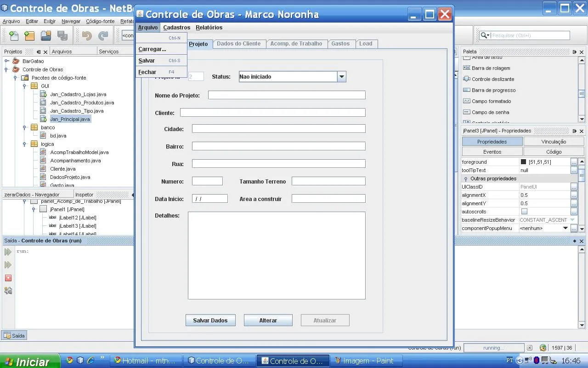The image size is (588, 368).
Task: Collapse the GUI package node
Action: (24, 86)
